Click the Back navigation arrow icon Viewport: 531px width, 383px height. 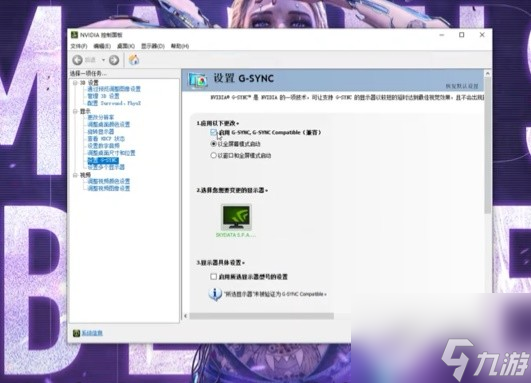coord(78,60)
